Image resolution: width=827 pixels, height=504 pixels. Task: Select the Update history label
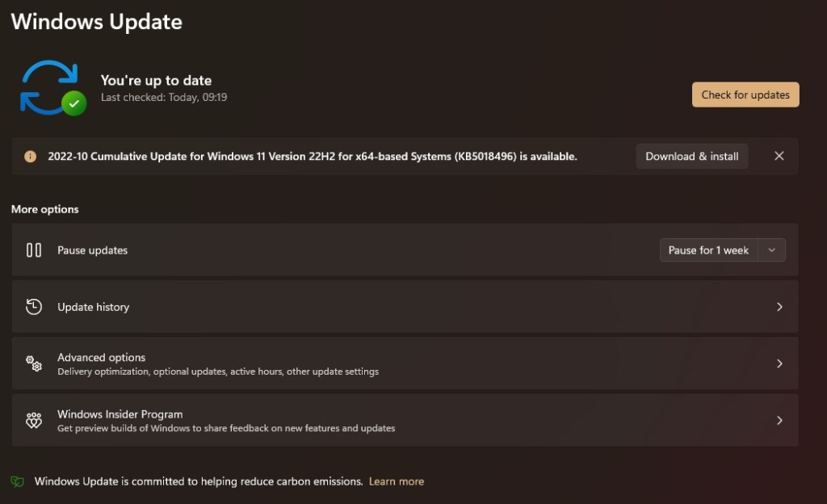click(x=94, y=307)
